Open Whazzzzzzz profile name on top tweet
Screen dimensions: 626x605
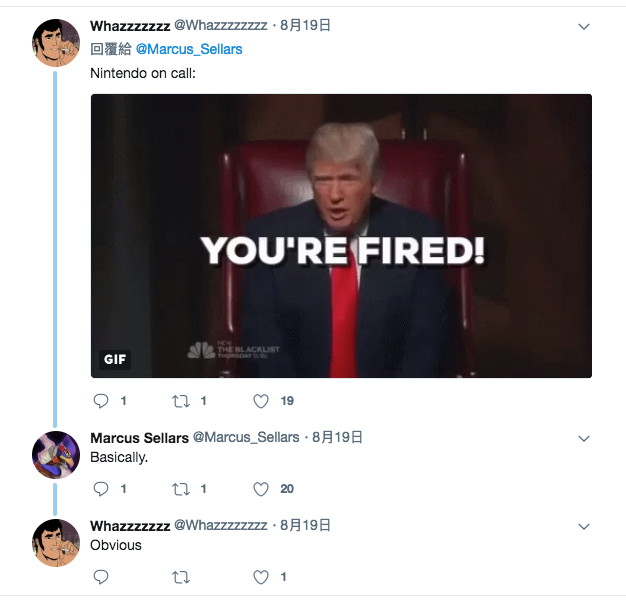(x=130, y=26)
